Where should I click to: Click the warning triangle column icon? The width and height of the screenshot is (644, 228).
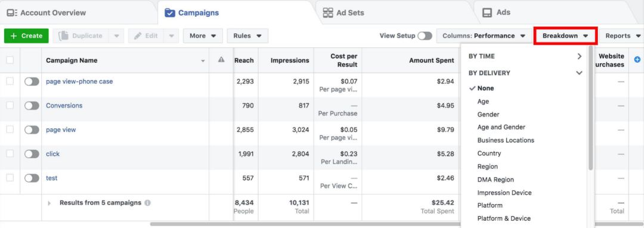tap(221, 60)
